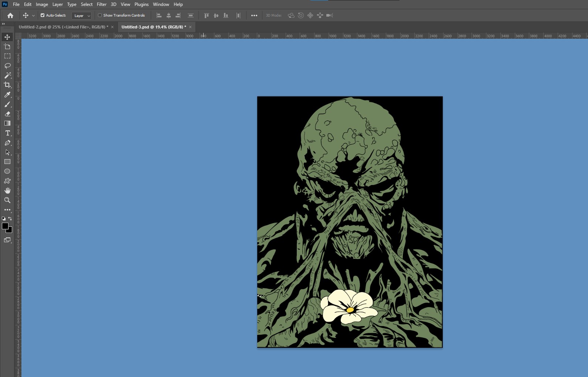This screenshot has height=377, width=588.
Task: Open the Filter menu
Action: click(102, 4)
